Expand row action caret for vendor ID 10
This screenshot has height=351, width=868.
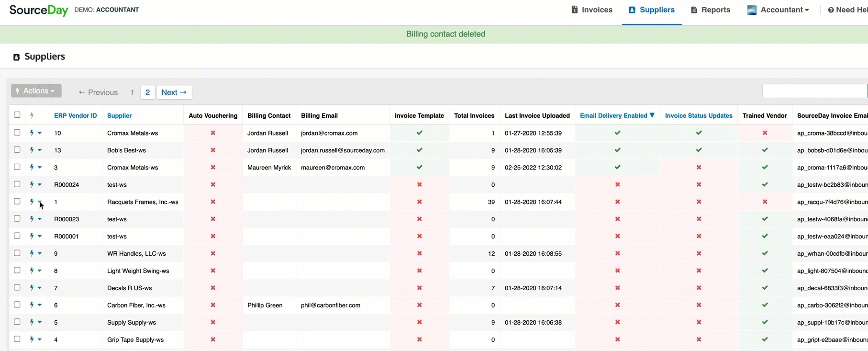click(40, 133)
